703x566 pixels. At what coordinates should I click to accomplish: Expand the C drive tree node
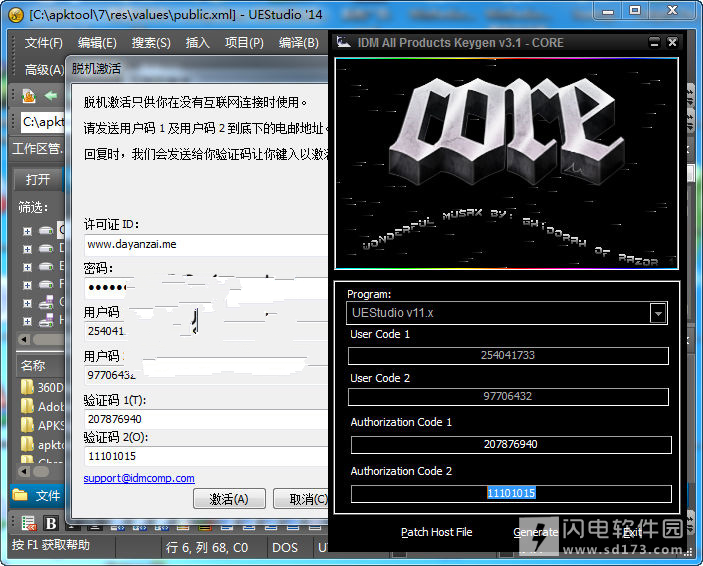[27, 231]
